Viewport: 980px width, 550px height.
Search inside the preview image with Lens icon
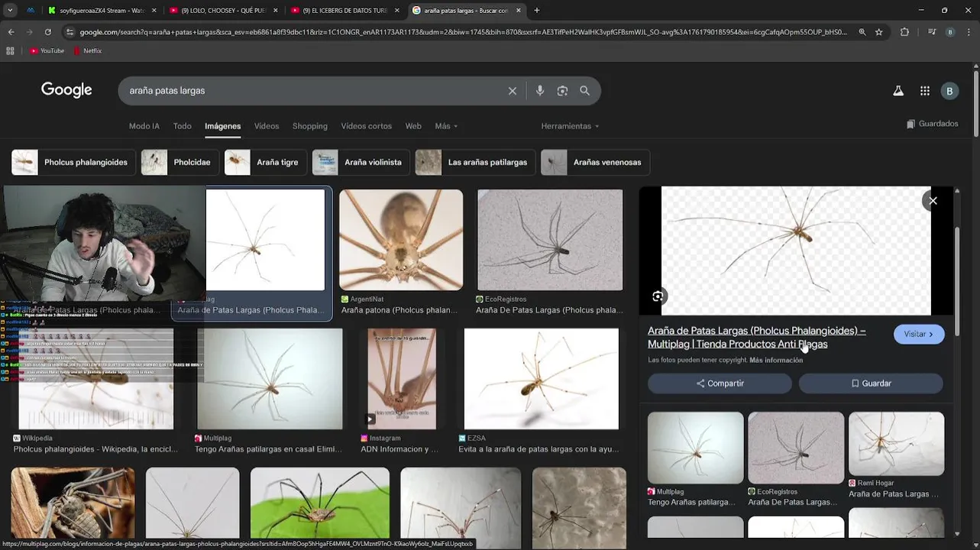click(x=658, y=296)
